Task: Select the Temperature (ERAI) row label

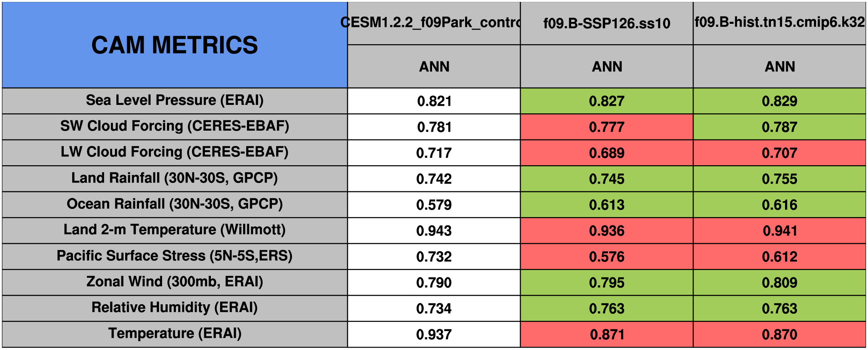Action: coord(174,334)
